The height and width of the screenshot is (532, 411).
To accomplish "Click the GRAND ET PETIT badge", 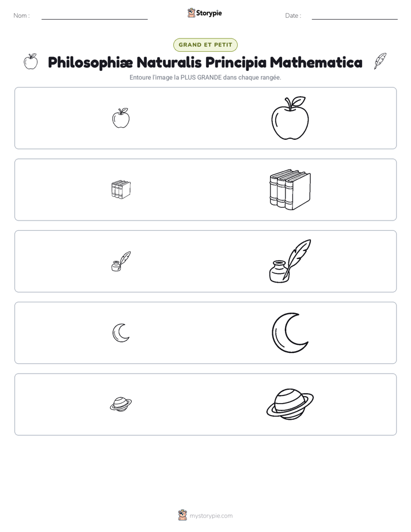I will [205, 45].
